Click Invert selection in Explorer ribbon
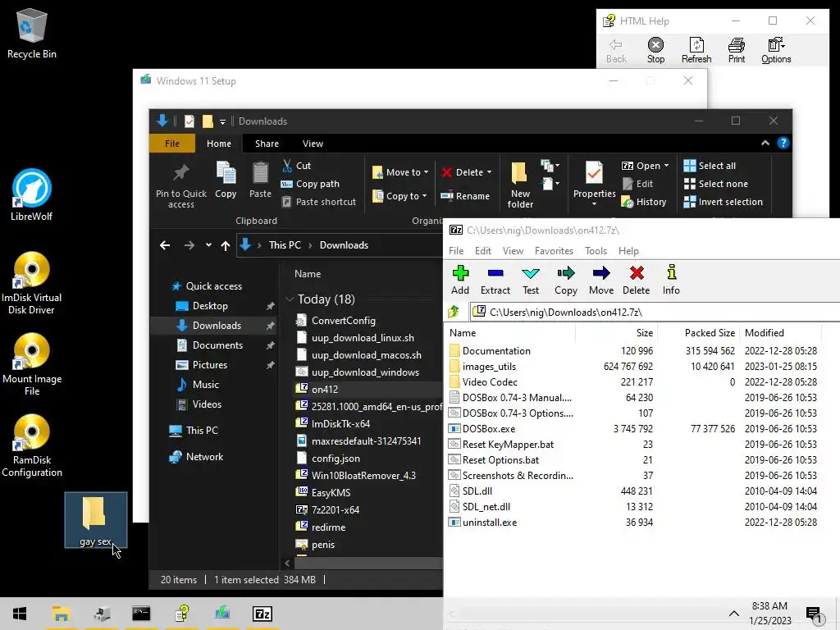Viewport: 840px width, 630px height. click(x=724, y=202)
